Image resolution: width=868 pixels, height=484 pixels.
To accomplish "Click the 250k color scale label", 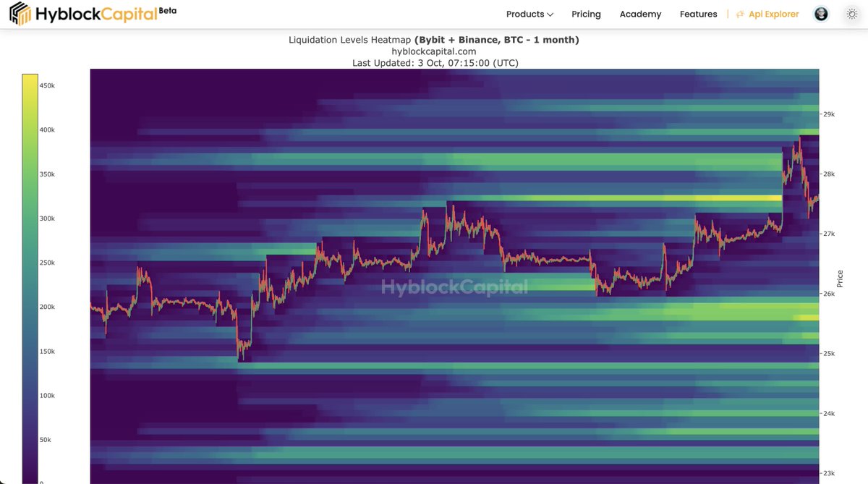I will click(47, 263).
